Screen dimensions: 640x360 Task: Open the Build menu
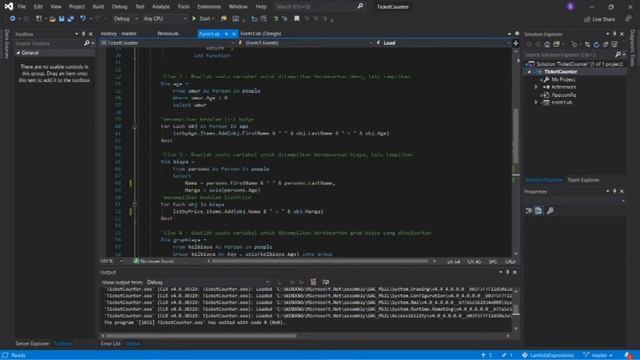tap(98, 7)
